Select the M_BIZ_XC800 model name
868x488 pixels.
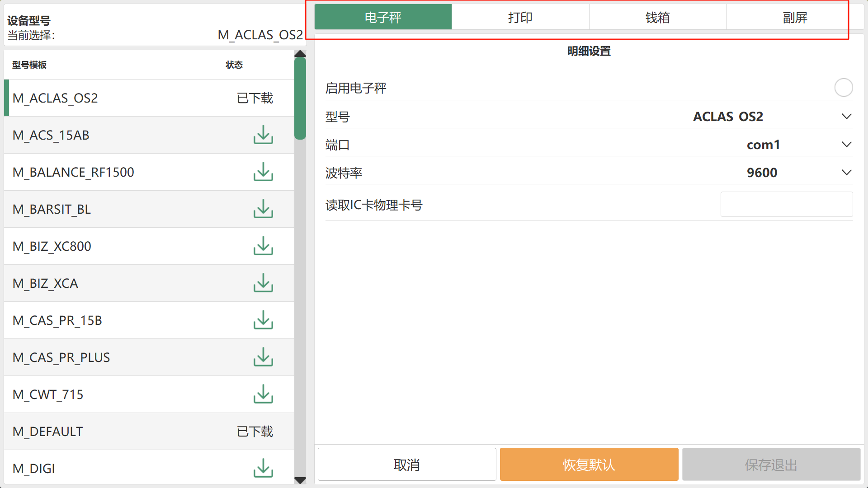[52, 246]
